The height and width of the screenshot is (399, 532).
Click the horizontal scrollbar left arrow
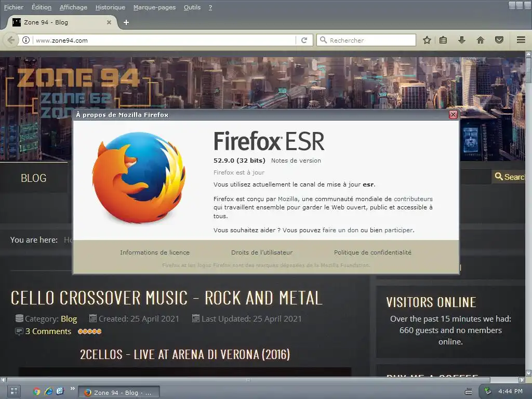click(3, 380)
